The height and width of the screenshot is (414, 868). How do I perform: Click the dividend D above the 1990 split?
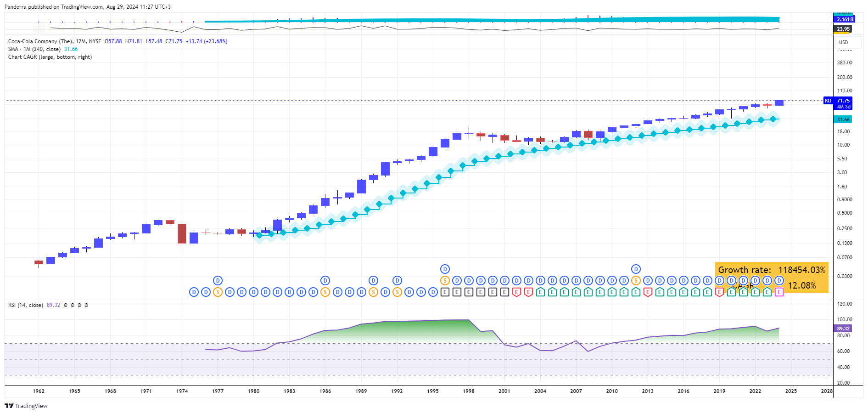pos(373,280)
